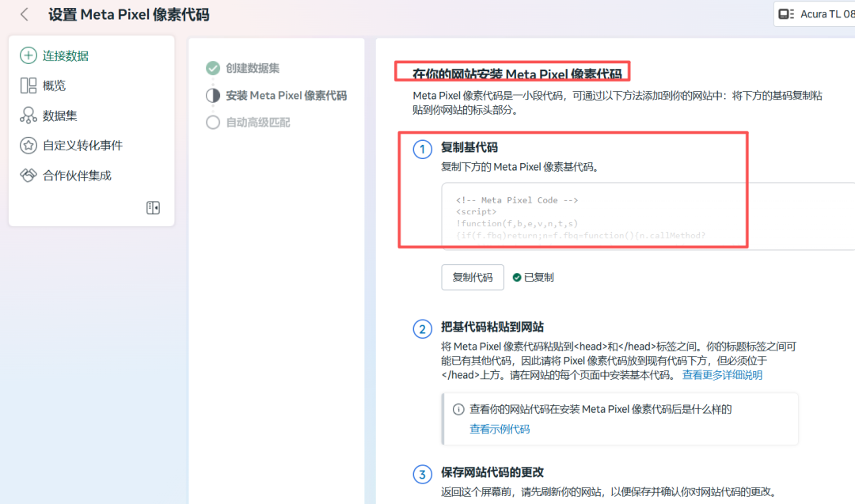Image resolution: width=855 pixels, height=504 pixels.
Task: Open the Acura TL account selector
Action: (815, 14)
